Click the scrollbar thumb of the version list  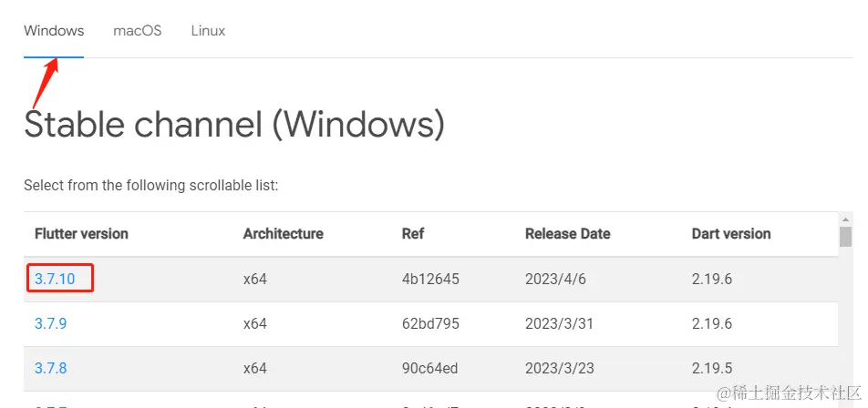[845, 237]
